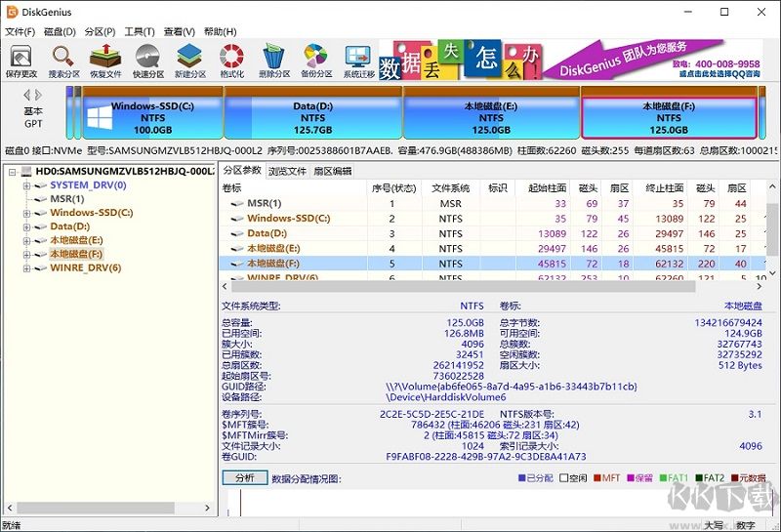
Task: Switch to the 扇区编辑 tab
Action: 332,171
